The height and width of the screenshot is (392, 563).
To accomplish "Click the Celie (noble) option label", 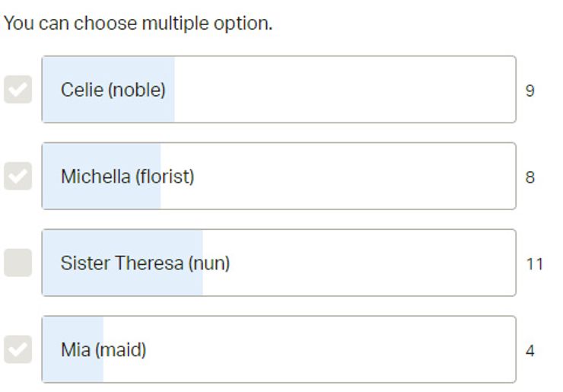I will pos(113,90).
